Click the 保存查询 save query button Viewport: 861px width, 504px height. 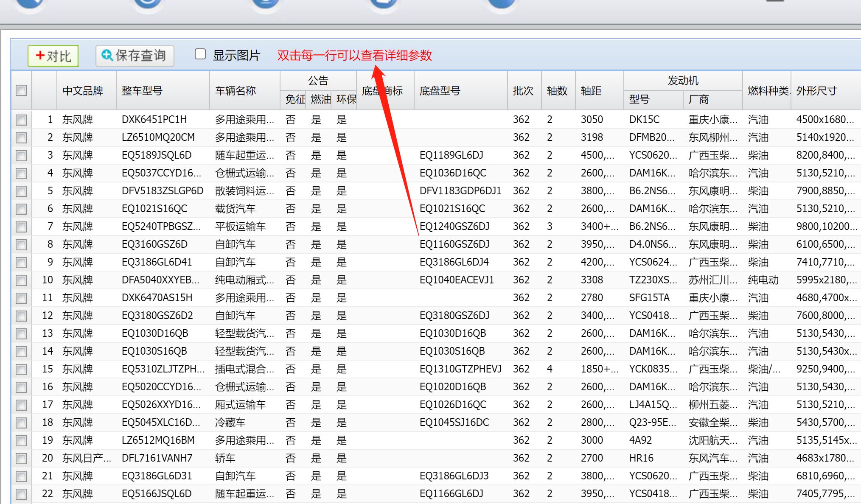pyautogui.click(x=135, y=56)
